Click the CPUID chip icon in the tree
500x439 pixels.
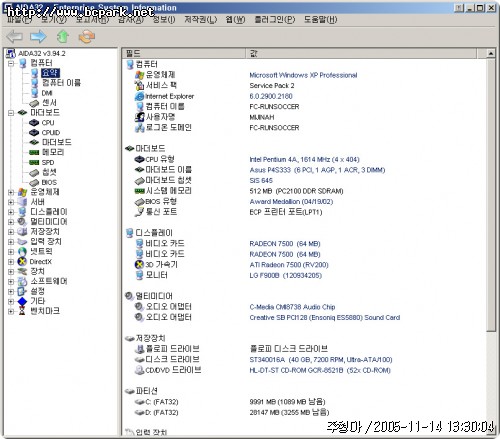click(x=34, y=133)
